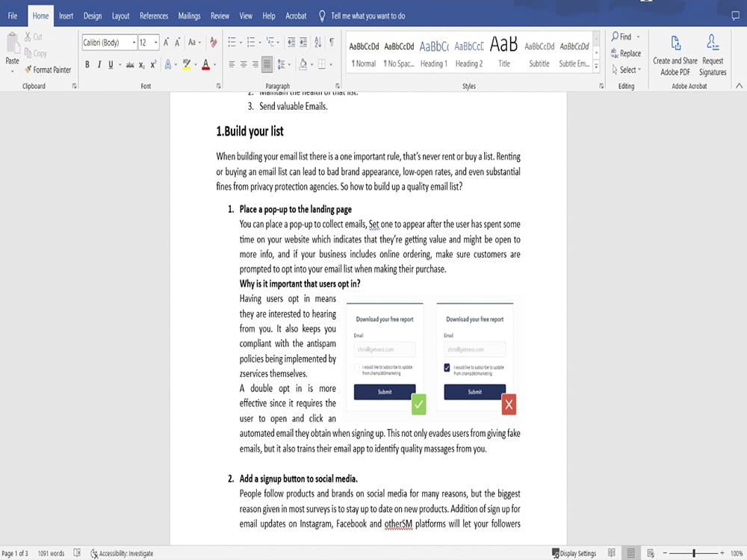Click the Copy icon
Image resolution: width=747 pixels, height=560 pixels.
pos(28,53)
